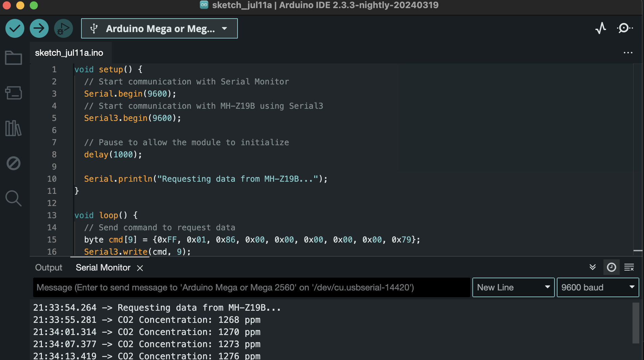Click the 'void setup() {' line
Image resolution: width=644 pixels, height=360 pixels.
pos(108,70)
